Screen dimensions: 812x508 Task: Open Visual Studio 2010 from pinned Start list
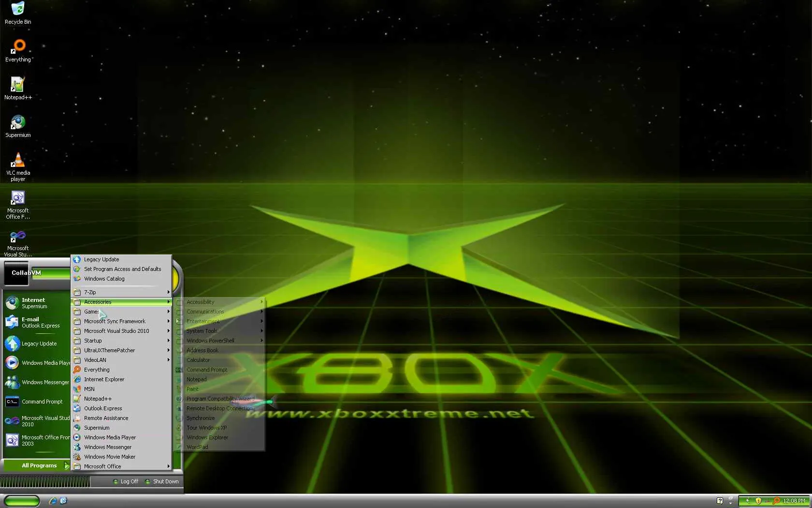pyautogui.click(x=37, y=421)
